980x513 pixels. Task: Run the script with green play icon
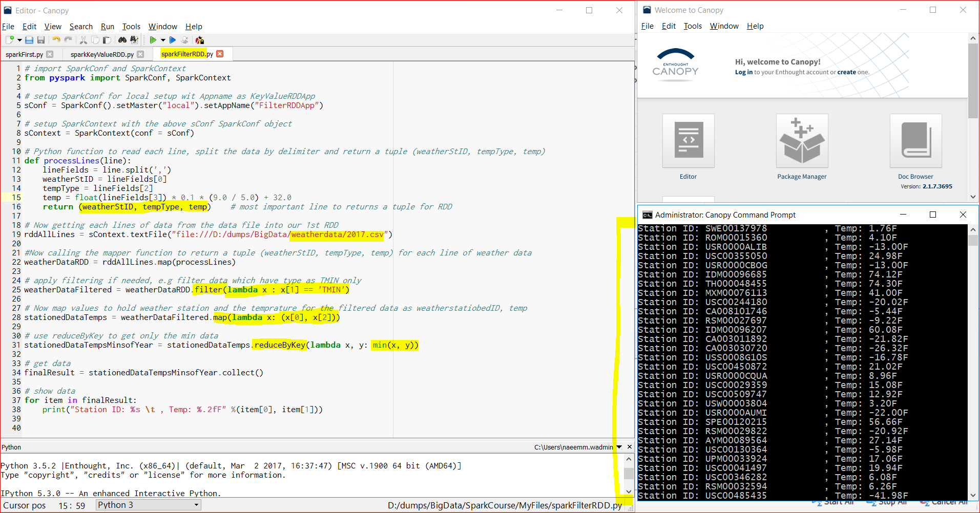[x=153, y=40]
